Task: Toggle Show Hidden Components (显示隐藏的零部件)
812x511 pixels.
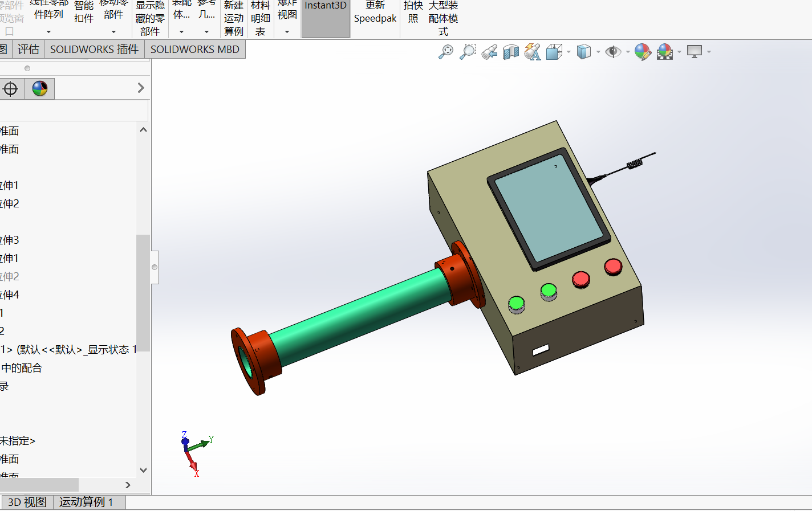Action: coord(150,18)
